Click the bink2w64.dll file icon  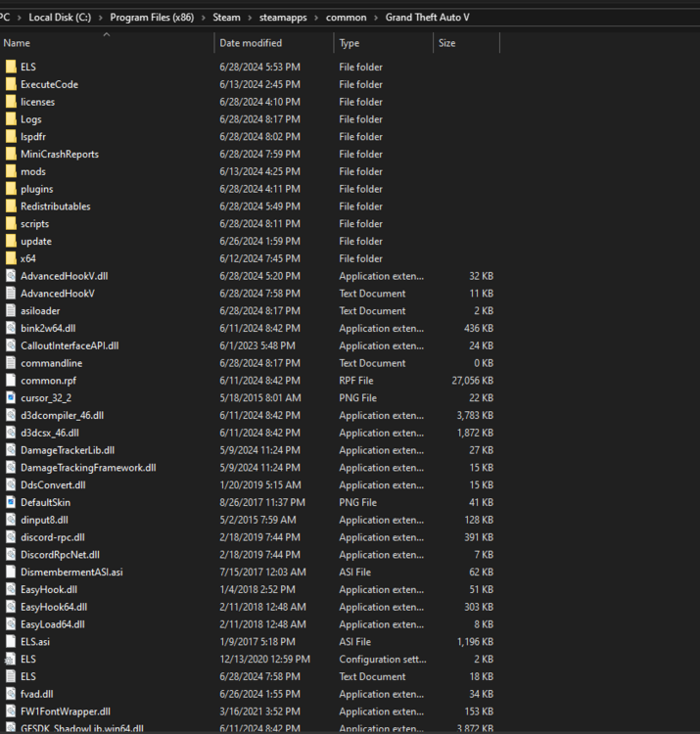(x=11, y=328)
